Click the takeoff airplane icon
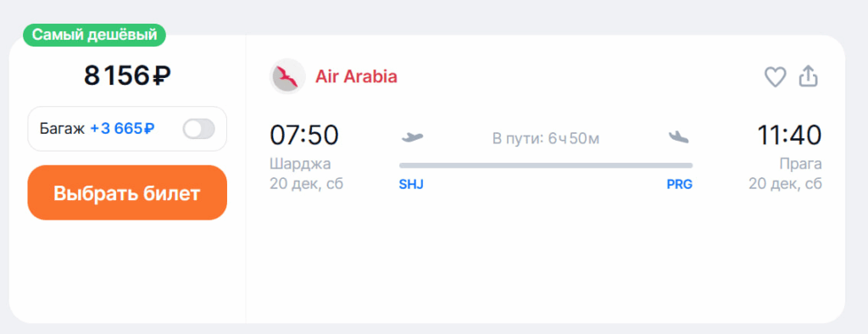This screenshot has height=334, width=868. click(413, 136)
